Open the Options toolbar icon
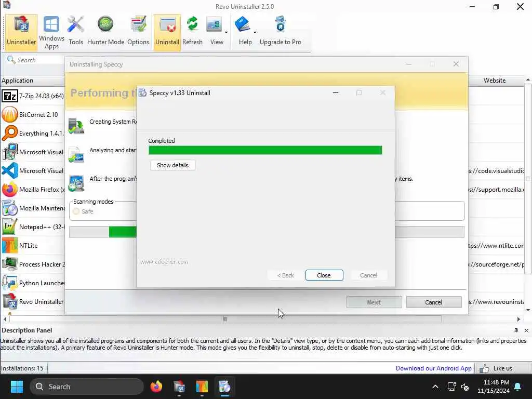532x399 pixels. [138, 32]
